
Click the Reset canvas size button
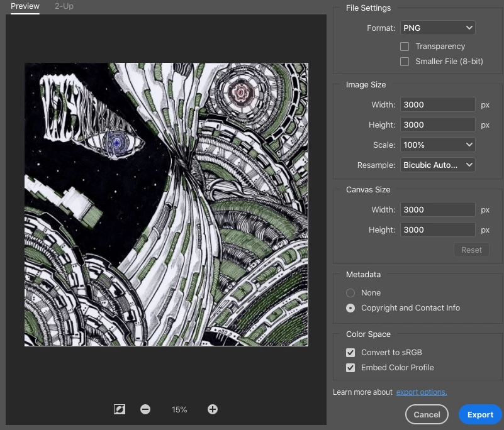tap(471, 250)
